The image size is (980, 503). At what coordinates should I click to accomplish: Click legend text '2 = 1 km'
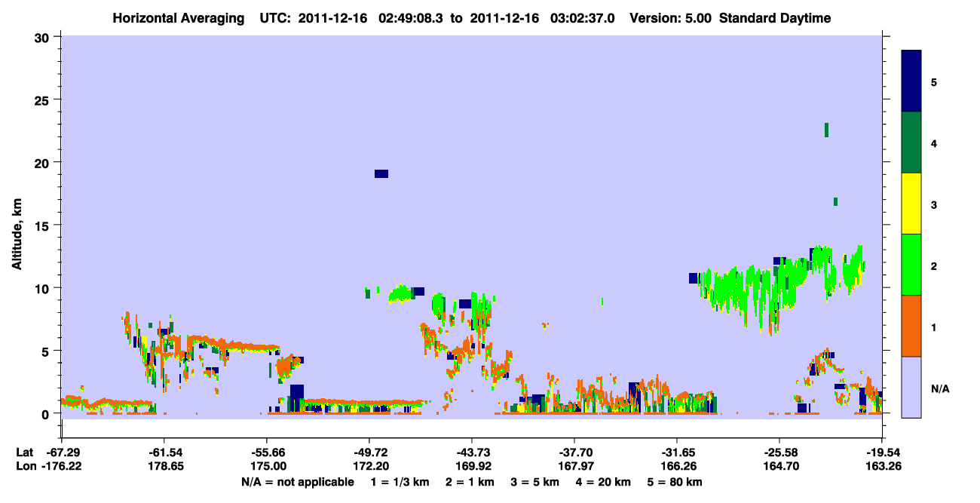click(470, 482)
